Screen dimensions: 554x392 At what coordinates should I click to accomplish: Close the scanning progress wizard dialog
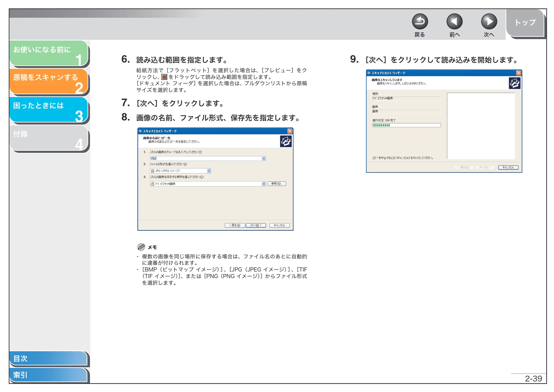click(519, 73)
